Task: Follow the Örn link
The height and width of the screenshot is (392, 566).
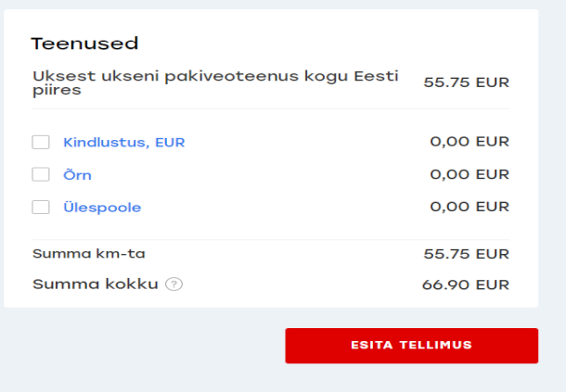Action: click(x=77, y=174)
